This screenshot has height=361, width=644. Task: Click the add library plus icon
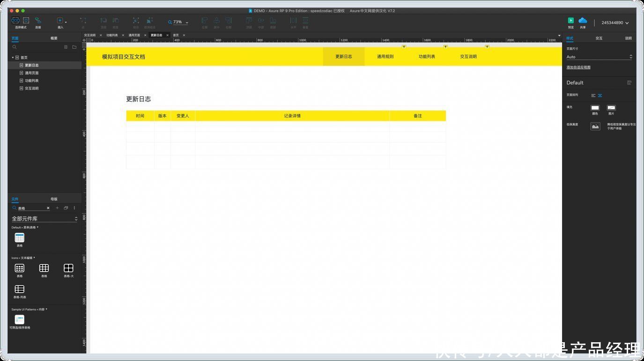point(57,208)
